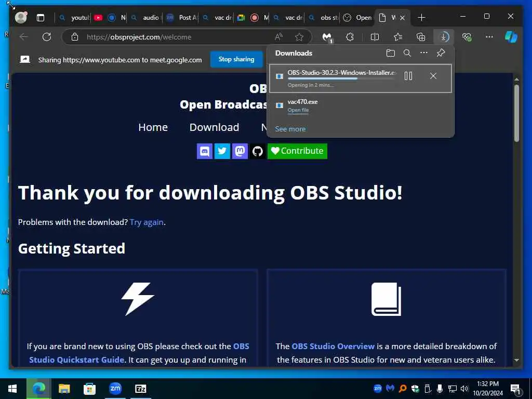Go to Home in site navigation

coord(153,127)
